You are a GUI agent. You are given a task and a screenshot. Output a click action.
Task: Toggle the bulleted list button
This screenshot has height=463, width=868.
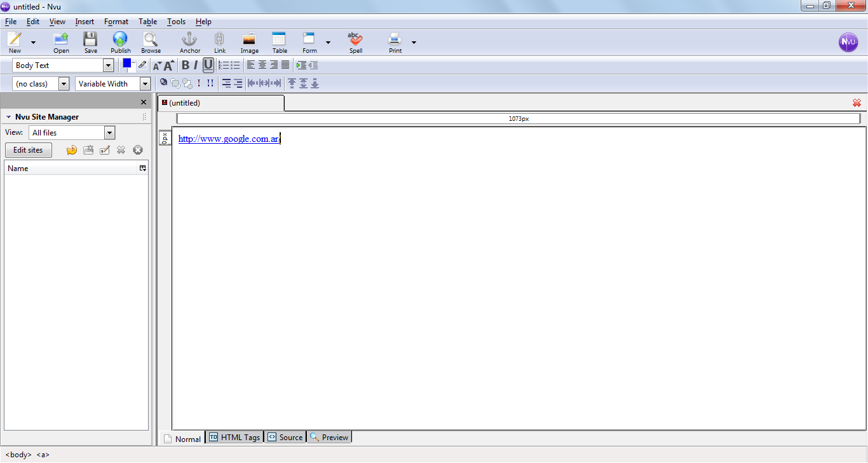pos(235,65)
